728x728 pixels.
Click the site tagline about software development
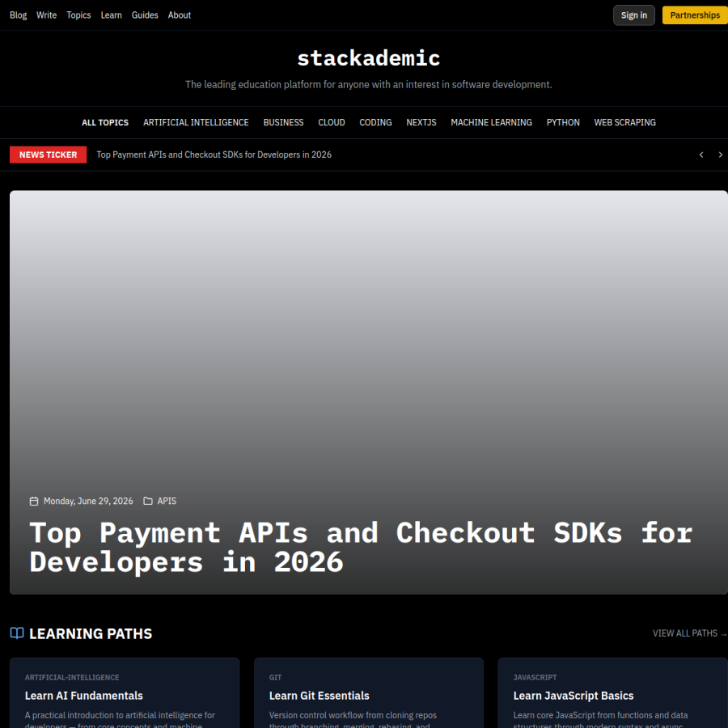[x=369, y=84]
